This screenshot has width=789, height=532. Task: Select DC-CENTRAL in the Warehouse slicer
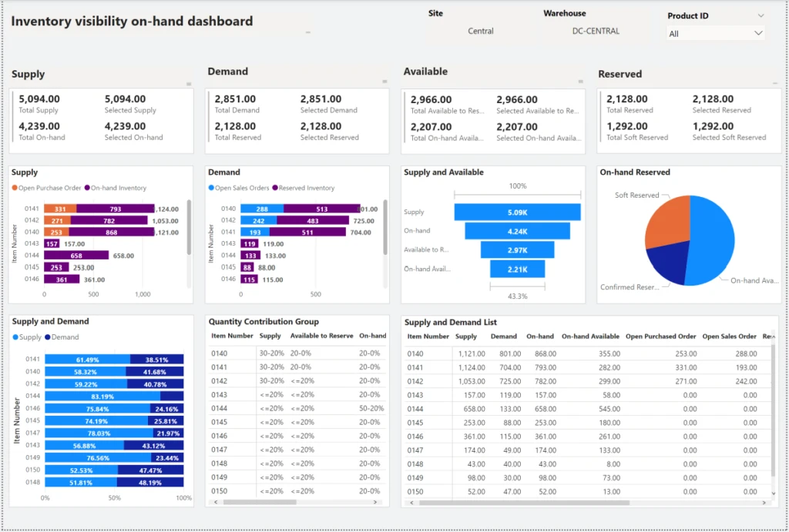[596, 31]
